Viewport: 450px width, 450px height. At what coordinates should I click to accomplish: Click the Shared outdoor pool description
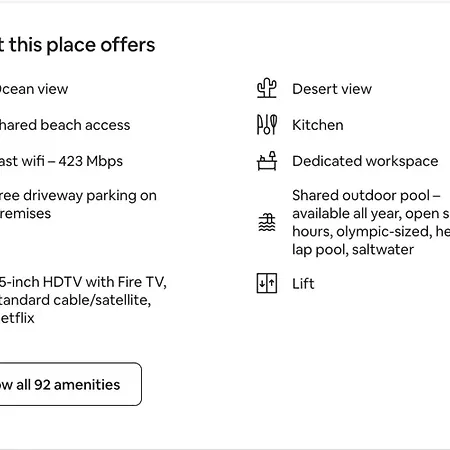pyautogui.click(x=371, y=222)
